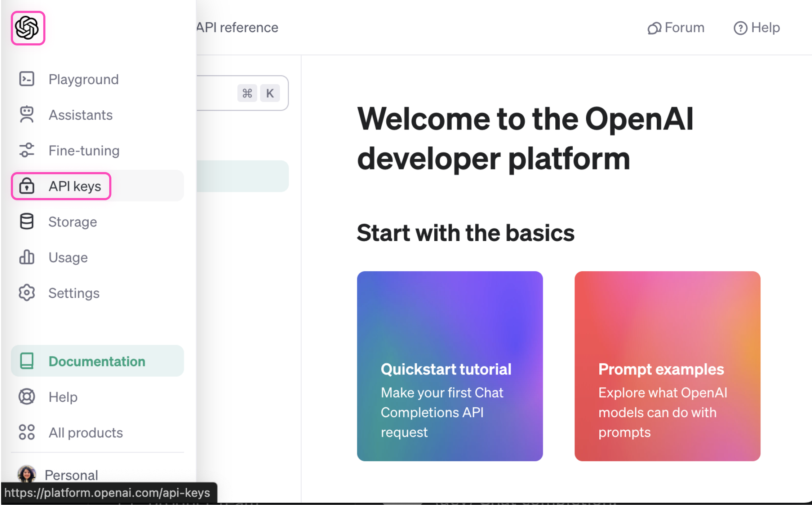
Task: Open the API reference menu item
Action: click(x=236, y=27)
